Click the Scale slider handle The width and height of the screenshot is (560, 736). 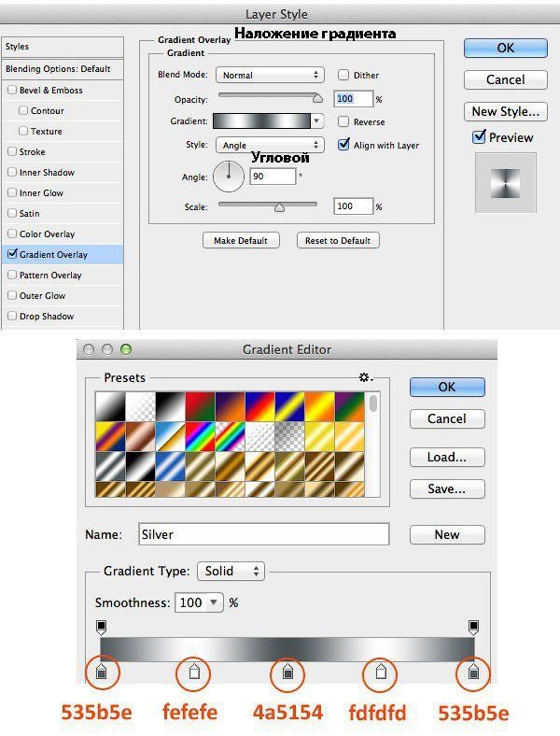(x=279, y=207)
